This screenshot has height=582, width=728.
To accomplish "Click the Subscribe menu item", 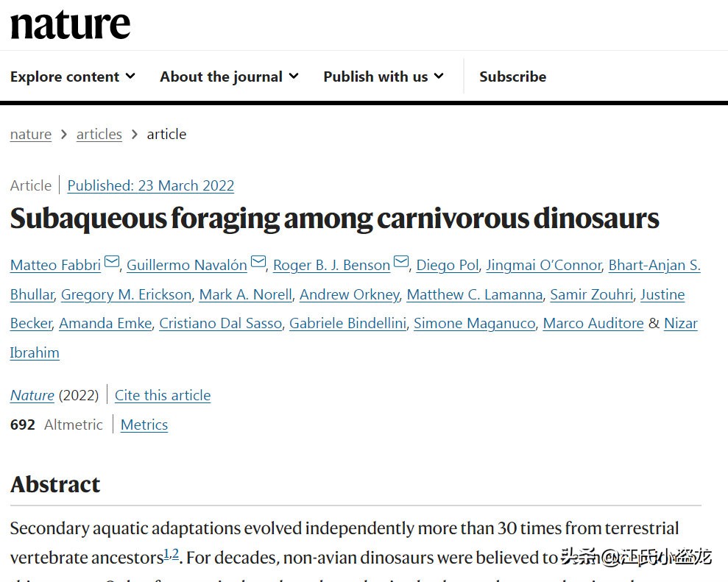I will 512,77.
